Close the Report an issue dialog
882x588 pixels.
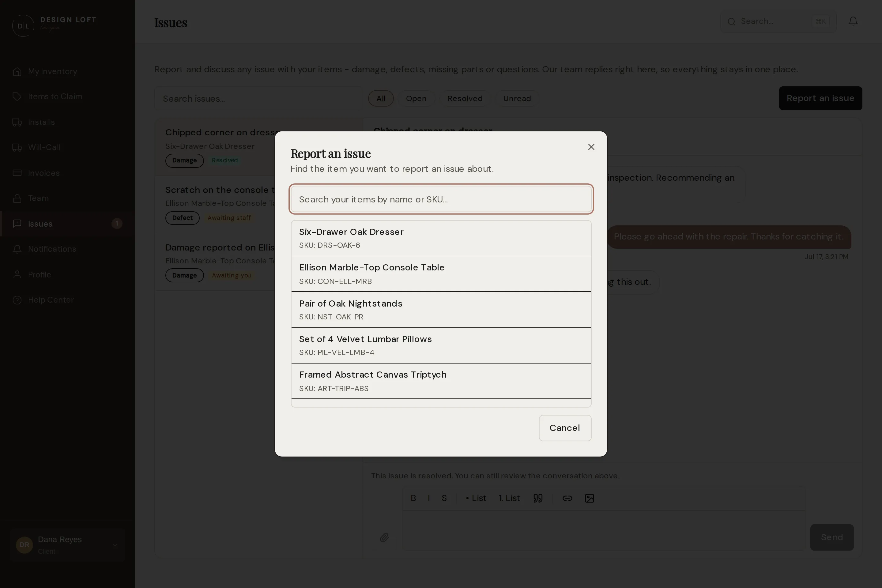point(591,147)
